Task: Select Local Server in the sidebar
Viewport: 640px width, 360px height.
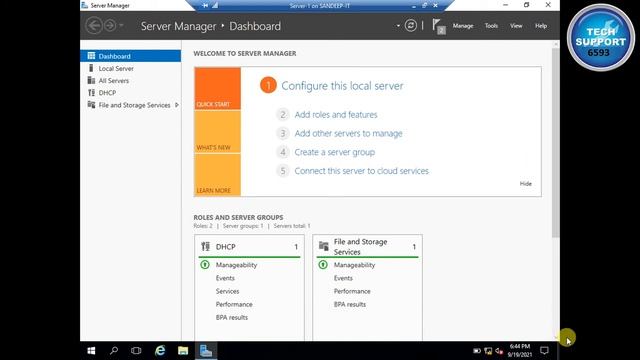Action: 131,68
